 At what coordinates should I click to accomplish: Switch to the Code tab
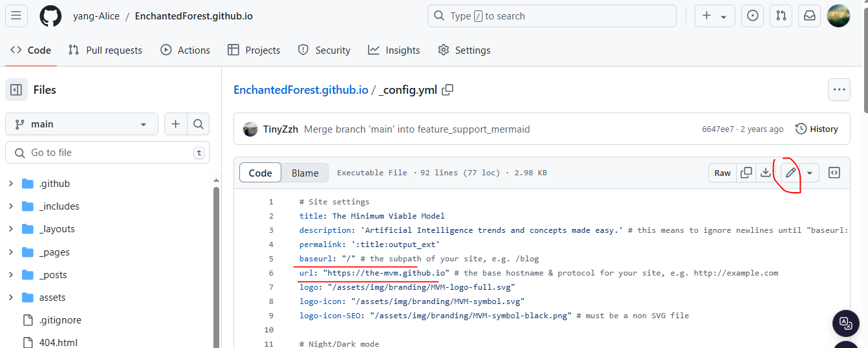31,50
